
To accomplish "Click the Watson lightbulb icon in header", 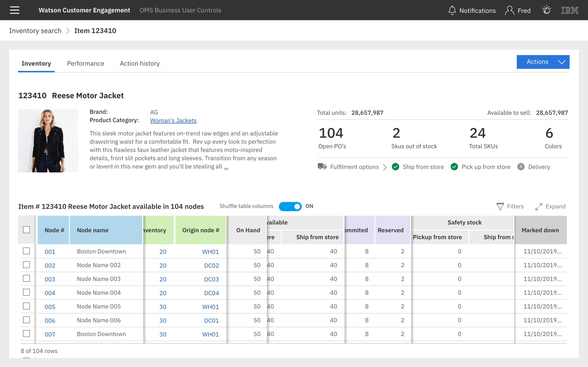I will pyautogui.click(x=546, y=10).
